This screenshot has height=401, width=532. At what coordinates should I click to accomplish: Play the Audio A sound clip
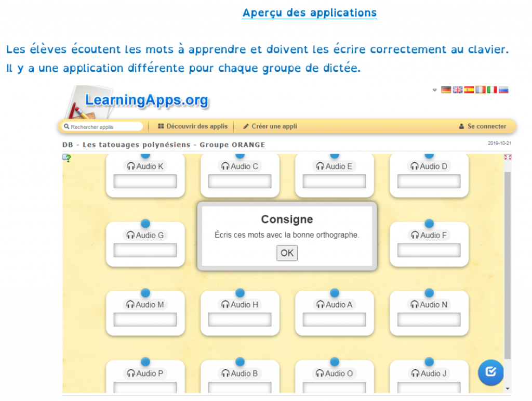pos(334,305)
